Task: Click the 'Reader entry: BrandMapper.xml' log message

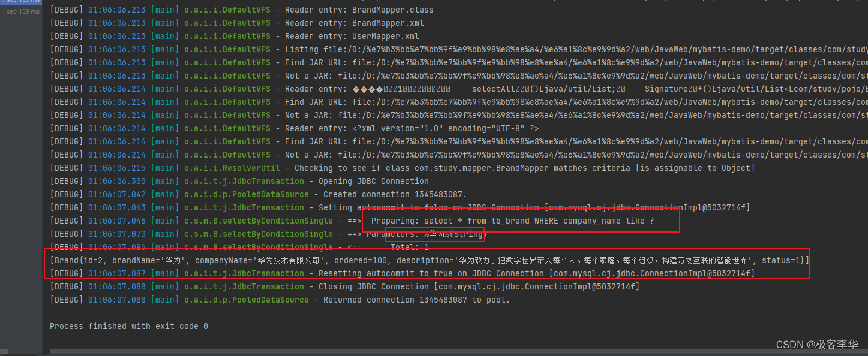Action: point(354,23)
